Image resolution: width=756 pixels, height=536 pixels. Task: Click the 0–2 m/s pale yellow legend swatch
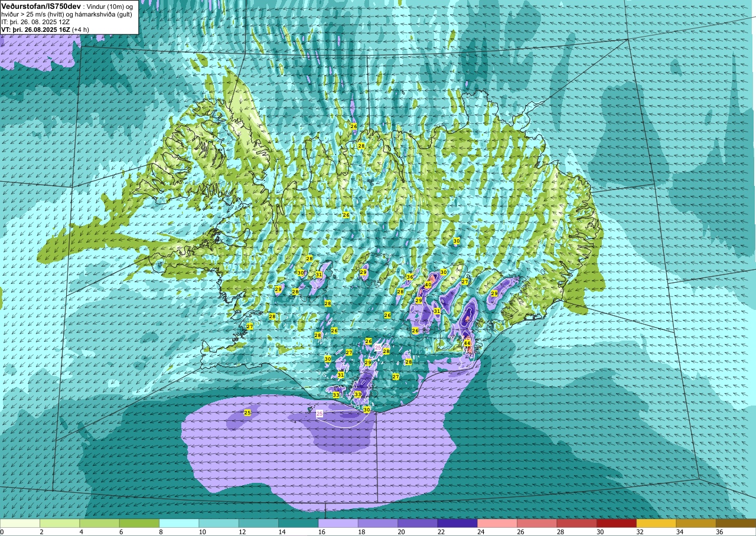(x=20, y=523)
